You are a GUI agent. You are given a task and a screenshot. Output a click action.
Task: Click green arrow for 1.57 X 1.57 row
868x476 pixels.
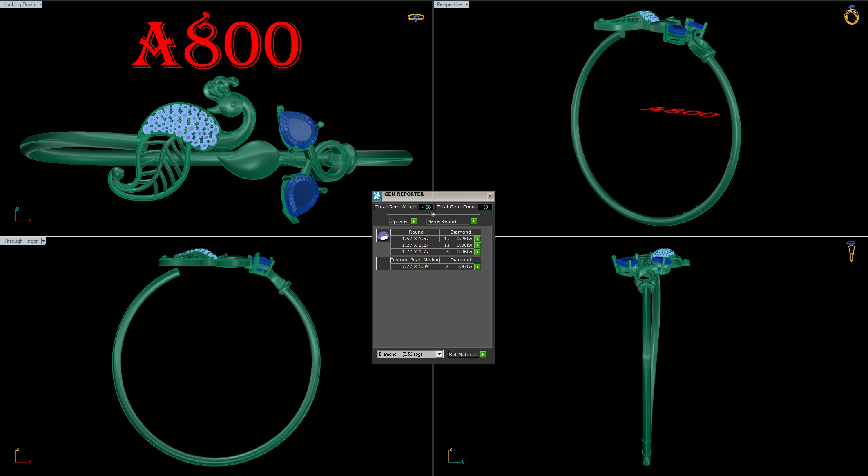pos(478,239)
